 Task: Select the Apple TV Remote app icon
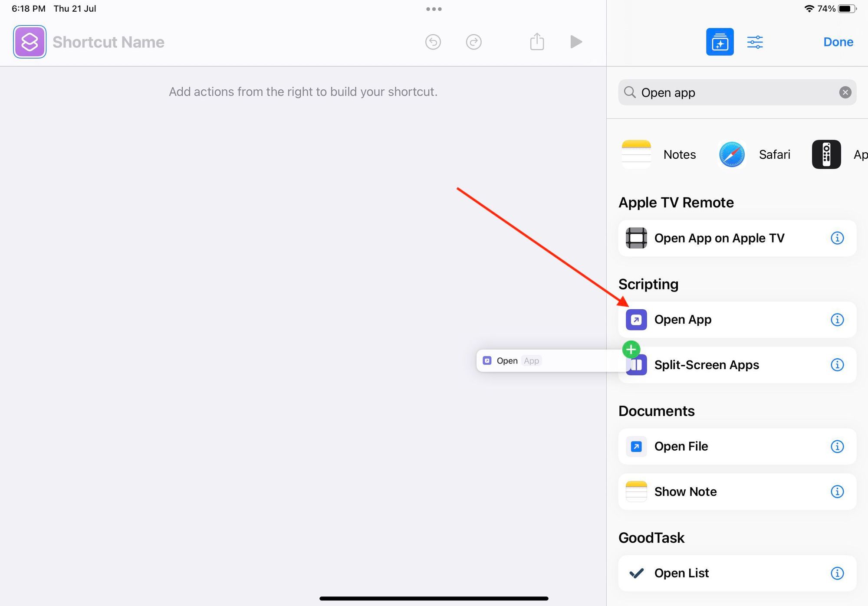coord(826,154)
